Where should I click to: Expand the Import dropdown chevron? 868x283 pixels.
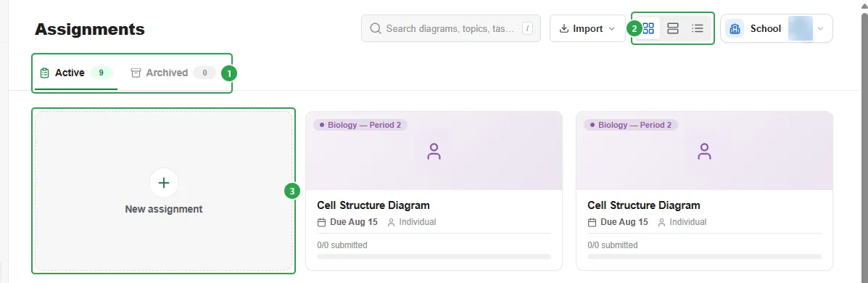point(612,29)
